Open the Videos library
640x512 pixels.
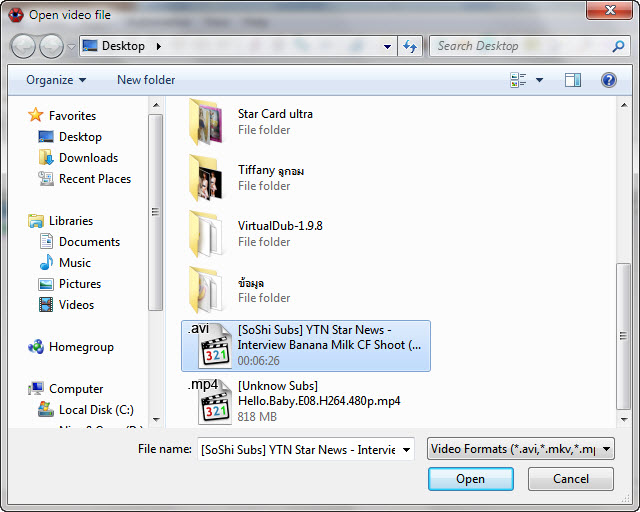pyautogui.click(x=76, y=305)
